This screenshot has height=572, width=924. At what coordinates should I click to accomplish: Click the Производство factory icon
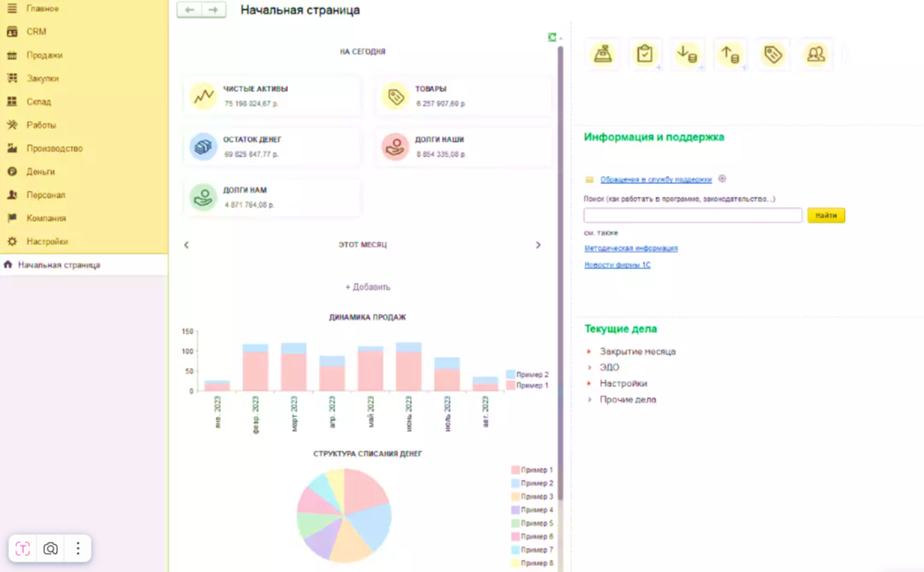(12, 148)
